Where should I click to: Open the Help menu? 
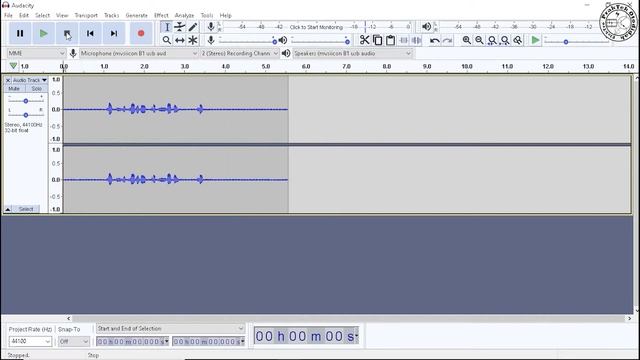pos(225,15)
